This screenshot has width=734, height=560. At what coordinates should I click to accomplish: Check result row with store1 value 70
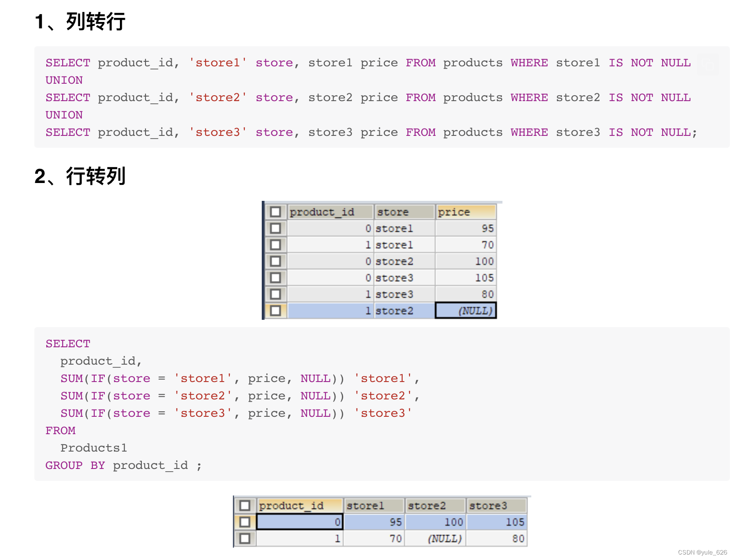coord(245,538)
